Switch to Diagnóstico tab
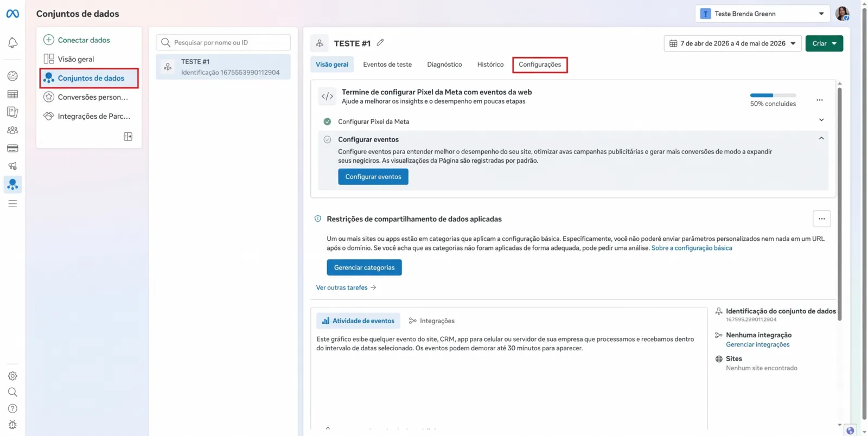 tap(444, 65)
